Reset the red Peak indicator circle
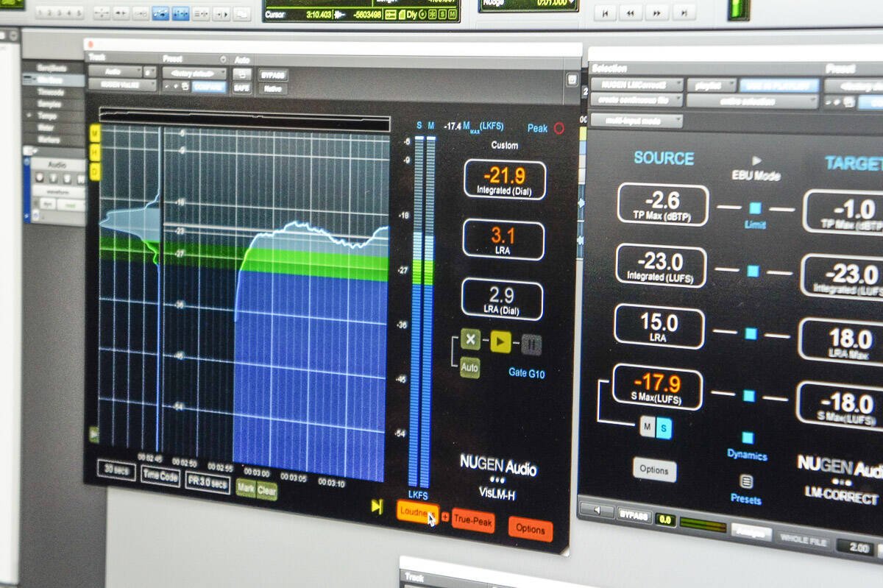This screenshot has width=883, height=588. pos(558,128)
